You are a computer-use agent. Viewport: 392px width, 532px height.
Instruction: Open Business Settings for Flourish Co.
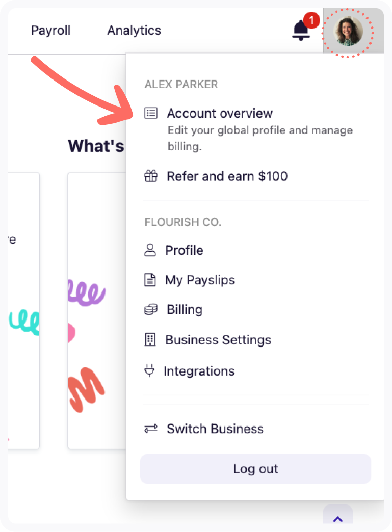[218, 340]
